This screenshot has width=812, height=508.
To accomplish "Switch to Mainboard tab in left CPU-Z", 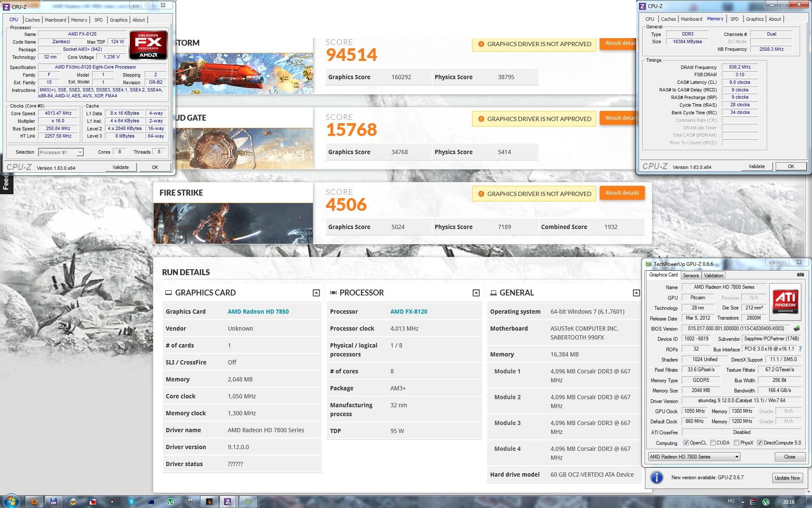I will [x=55, y=20].
